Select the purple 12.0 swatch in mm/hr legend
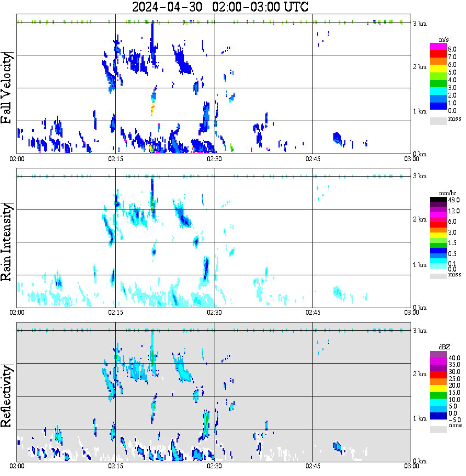Screen dimensions: 466x476 click(438, 209)
